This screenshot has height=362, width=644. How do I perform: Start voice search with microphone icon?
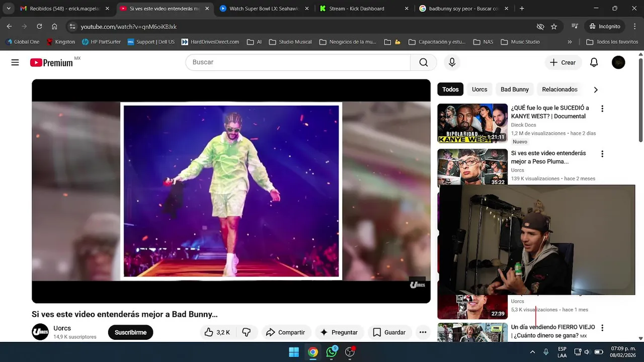(x=452, y=62)
